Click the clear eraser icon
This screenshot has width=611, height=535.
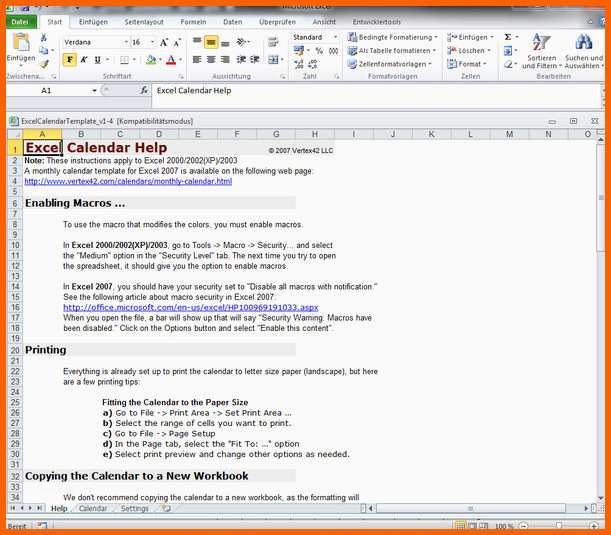click(508, 64)
